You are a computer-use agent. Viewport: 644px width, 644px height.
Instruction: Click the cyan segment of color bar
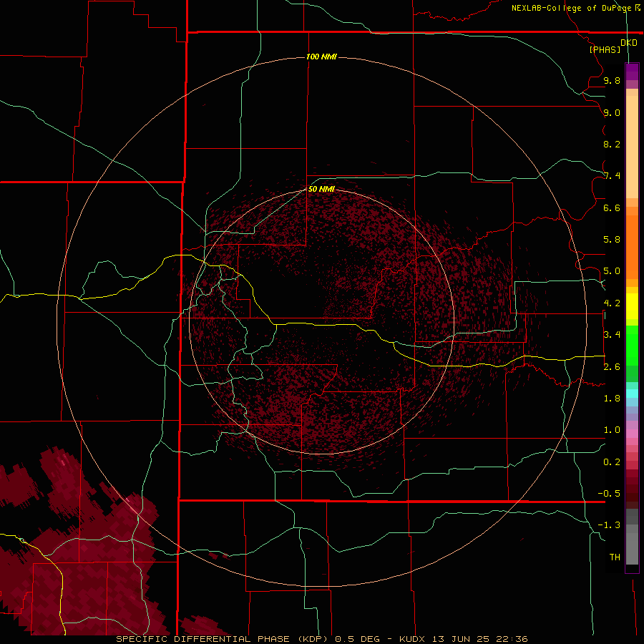pyautogui.click(x=632, y=394)
